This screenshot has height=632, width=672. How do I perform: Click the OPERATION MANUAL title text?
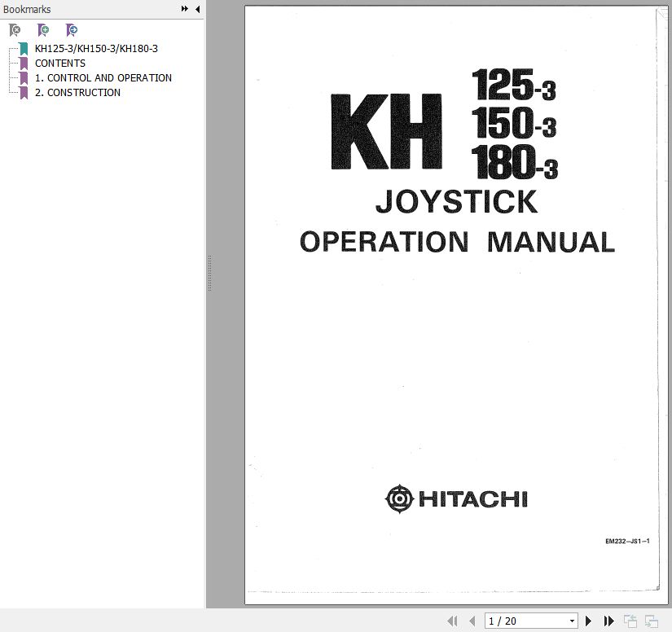[457, 242]
